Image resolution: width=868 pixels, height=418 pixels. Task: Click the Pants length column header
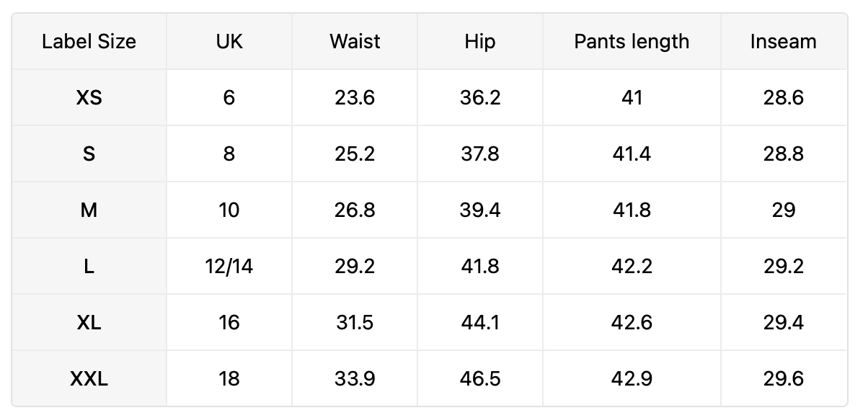coord(632,41)
